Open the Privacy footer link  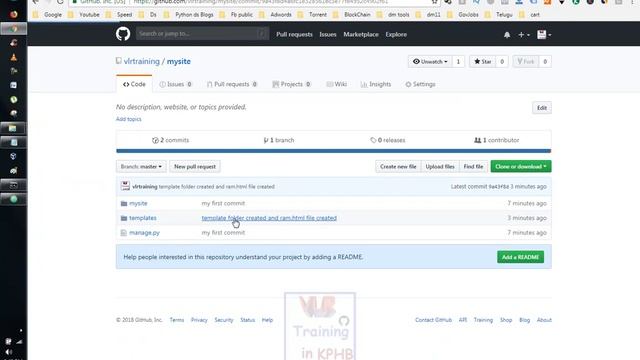pyautogui.click(x=199, y=320)
